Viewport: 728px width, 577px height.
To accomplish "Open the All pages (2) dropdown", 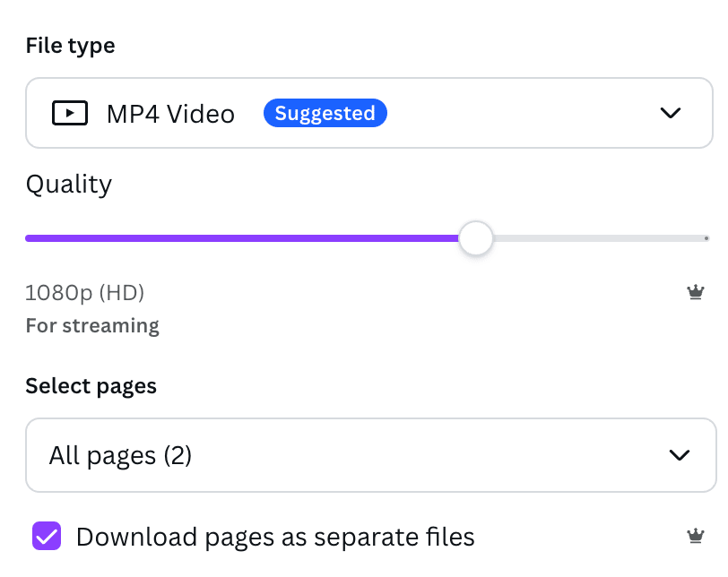I will [371, 455].
